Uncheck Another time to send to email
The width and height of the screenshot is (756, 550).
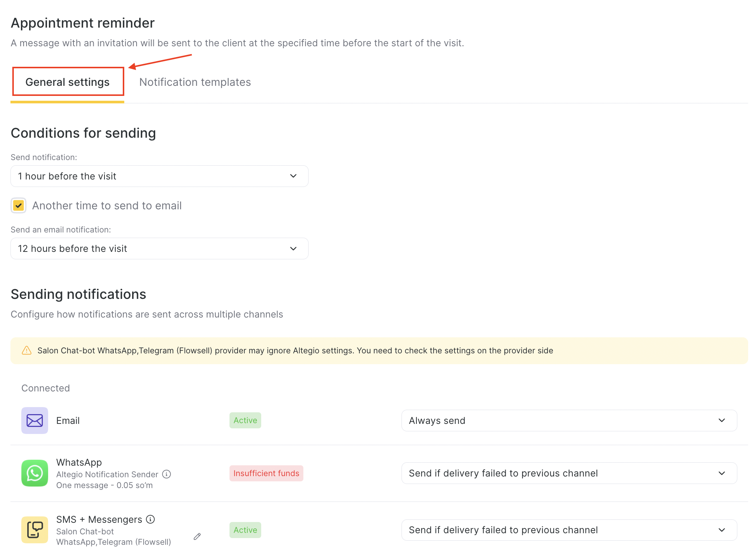tap(19, 206)
